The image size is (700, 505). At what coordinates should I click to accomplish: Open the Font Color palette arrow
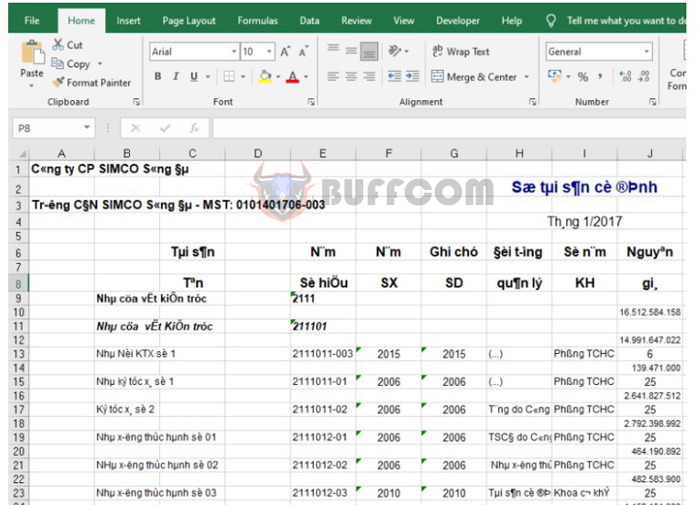(x=306, y=77)
